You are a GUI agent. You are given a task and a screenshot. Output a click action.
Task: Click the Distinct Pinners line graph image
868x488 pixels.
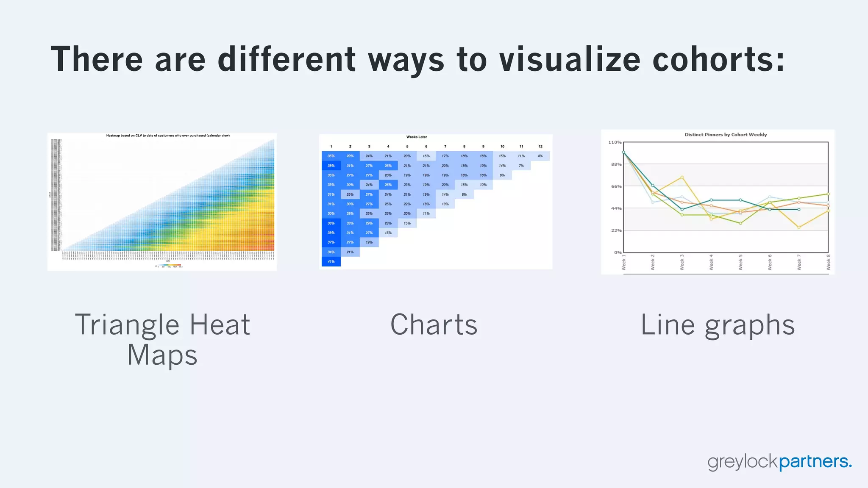pyautogui.click(x=717, y=202)
